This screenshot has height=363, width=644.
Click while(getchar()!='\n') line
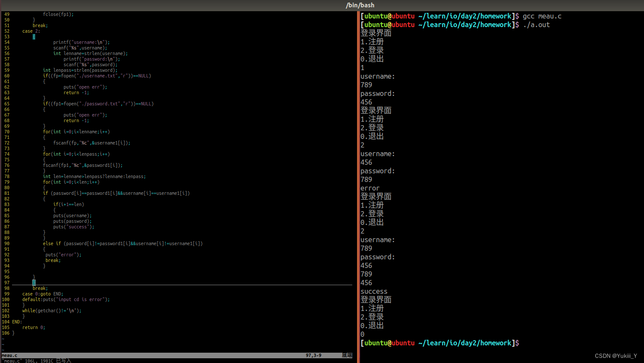pyautogui.click(x=52, y=311)
